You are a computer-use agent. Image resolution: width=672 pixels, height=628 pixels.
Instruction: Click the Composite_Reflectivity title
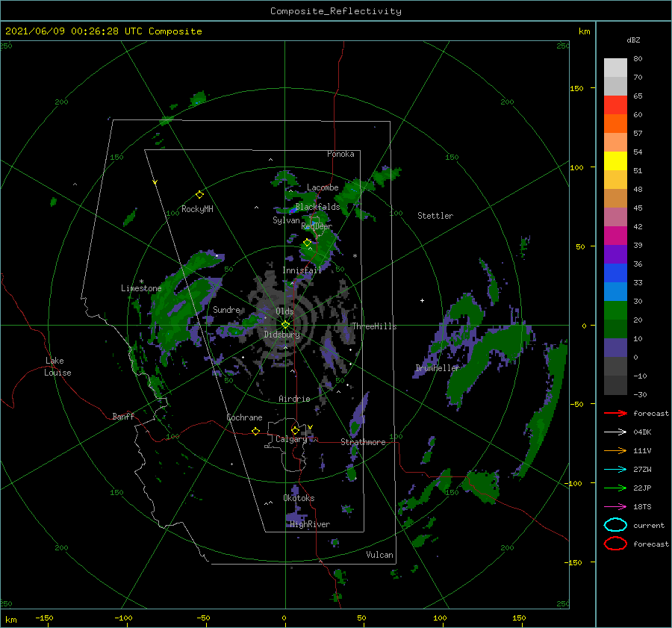336,11
